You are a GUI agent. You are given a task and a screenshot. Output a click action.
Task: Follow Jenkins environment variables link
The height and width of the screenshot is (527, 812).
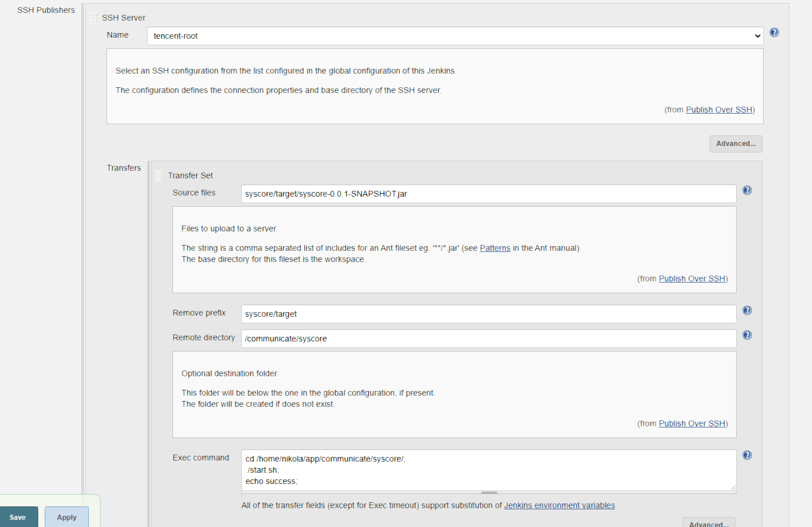(x=559, y=505)
